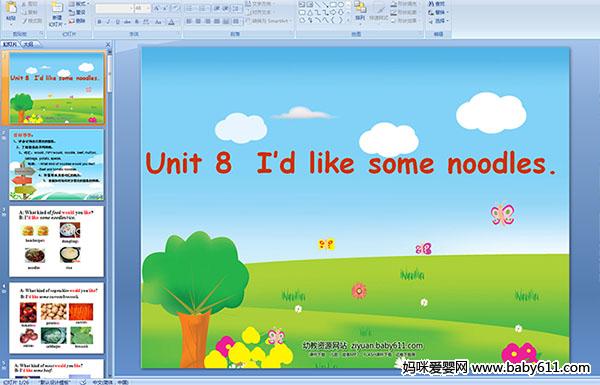Image resolution: width=600 pixels, height=385 pixels.
Task: Select the rectangle shape in shapes gallery
Action: [x=333, y=4]
